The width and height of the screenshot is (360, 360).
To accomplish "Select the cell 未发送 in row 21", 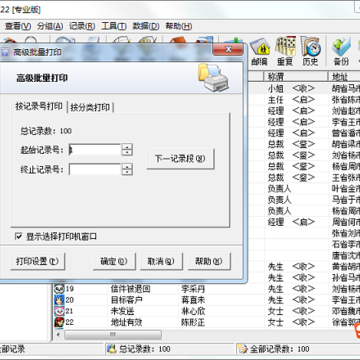I will coord(122,311).
